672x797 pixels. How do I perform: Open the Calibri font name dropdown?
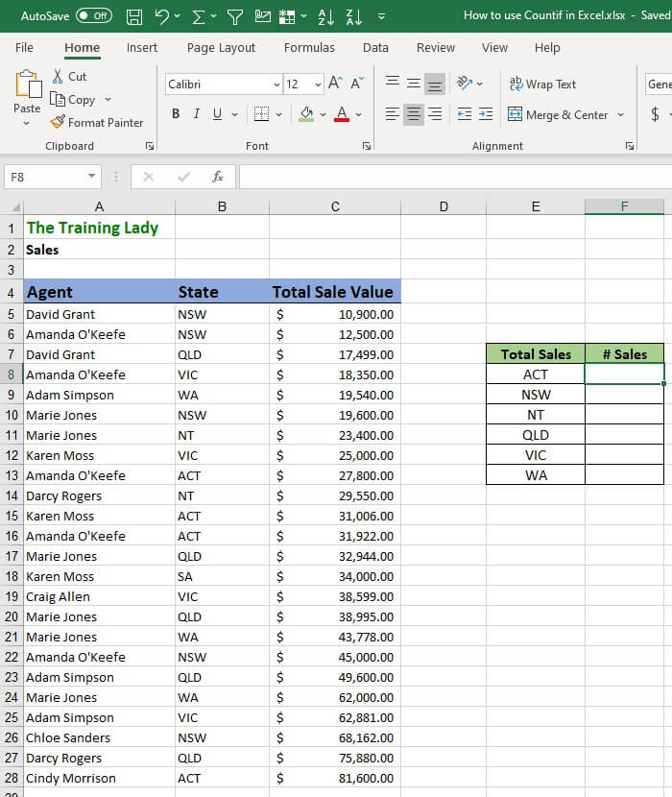coord(276,85)
